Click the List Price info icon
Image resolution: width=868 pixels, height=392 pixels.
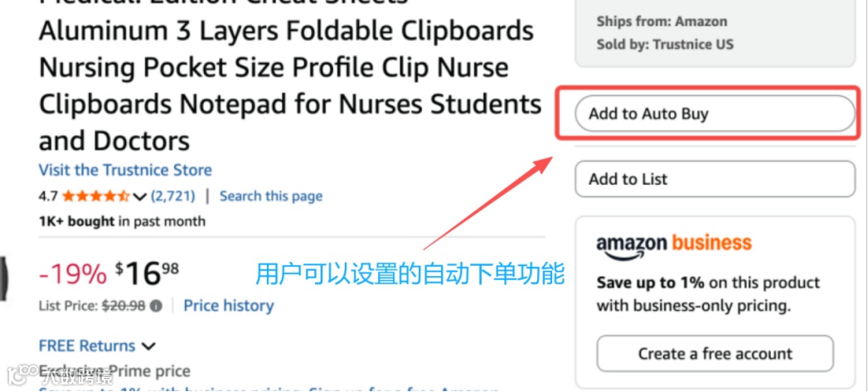coord(157,306)
